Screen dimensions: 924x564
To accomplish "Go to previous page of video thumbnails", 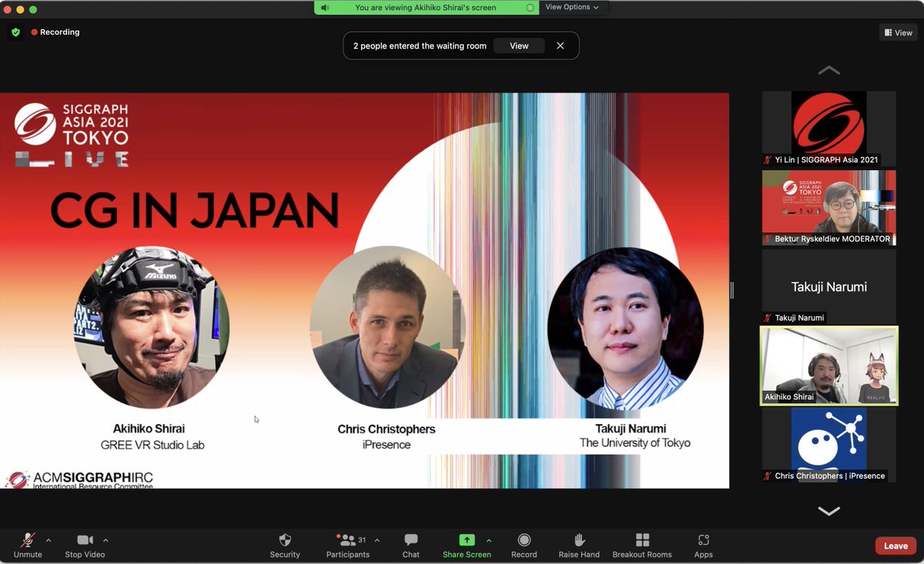I will click(829, 70).
